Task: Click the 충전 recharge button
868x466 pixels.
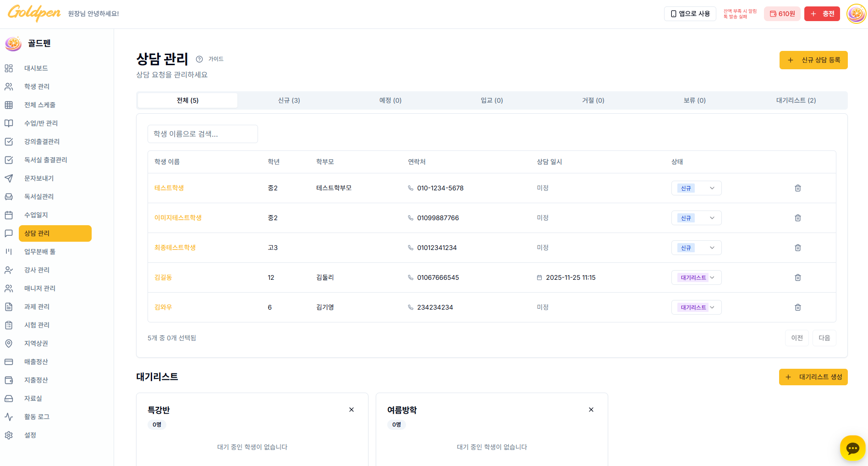Action: tap(822, 14)
